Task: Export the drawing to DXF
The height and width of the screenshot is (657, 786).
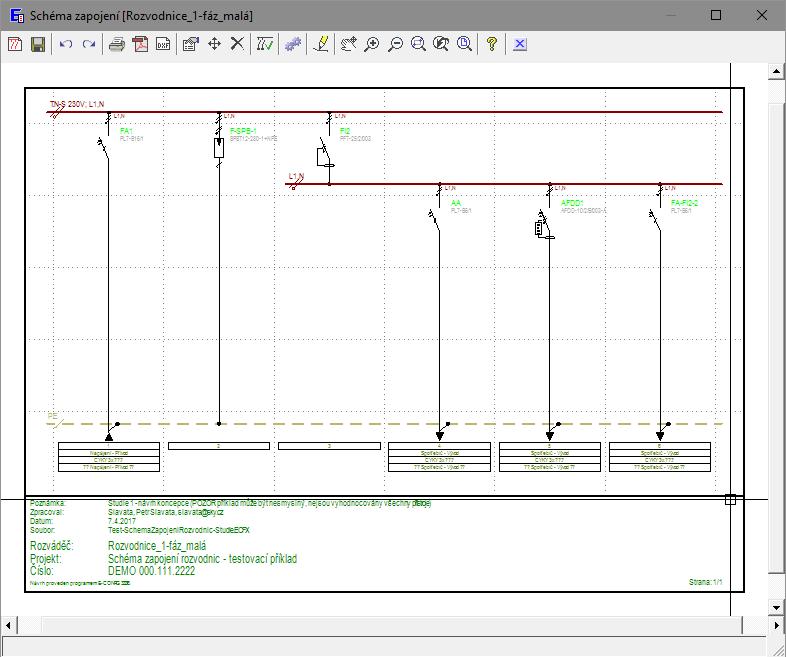Action: (x=163, y=44)
